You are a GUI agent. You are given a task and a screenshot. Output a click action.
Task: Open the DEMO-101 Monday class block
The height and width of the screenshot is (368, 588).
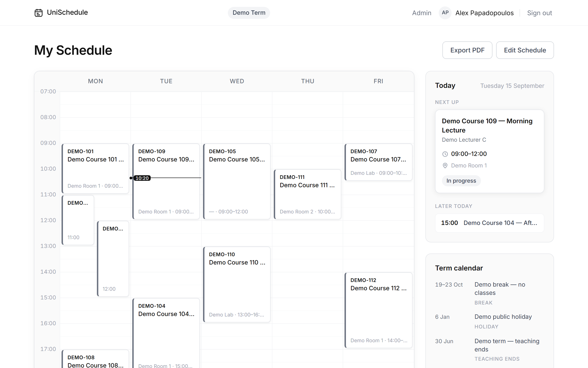click(95, 168)
